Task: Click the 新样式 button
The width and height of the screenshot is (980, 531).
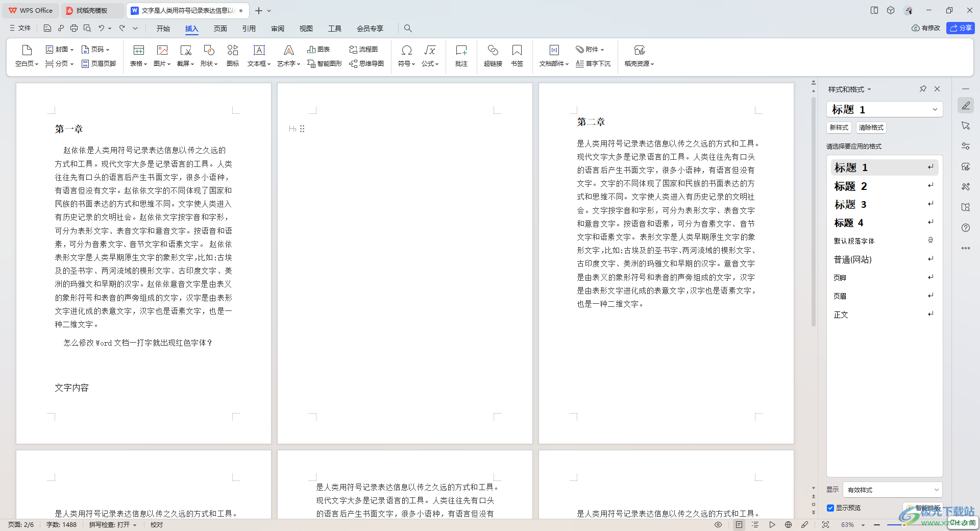Action: [839, 128]
